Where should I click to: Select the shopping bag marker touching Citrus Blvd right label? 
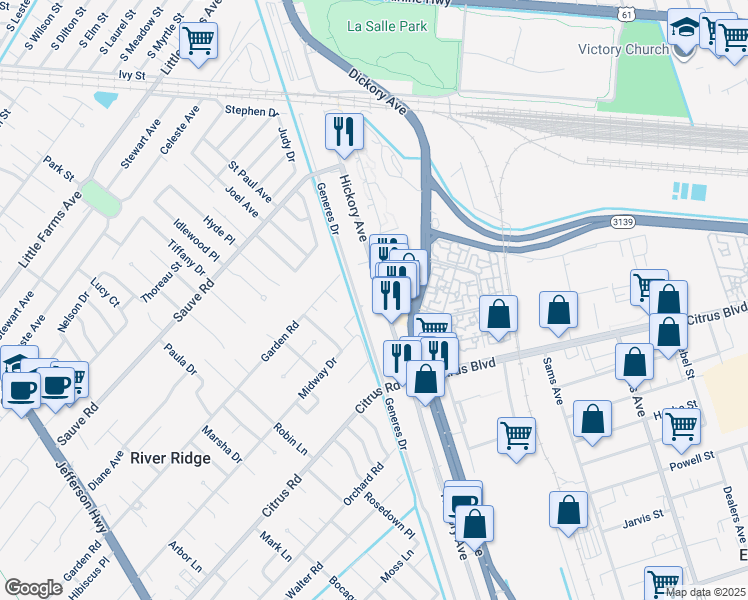point(668,333)
